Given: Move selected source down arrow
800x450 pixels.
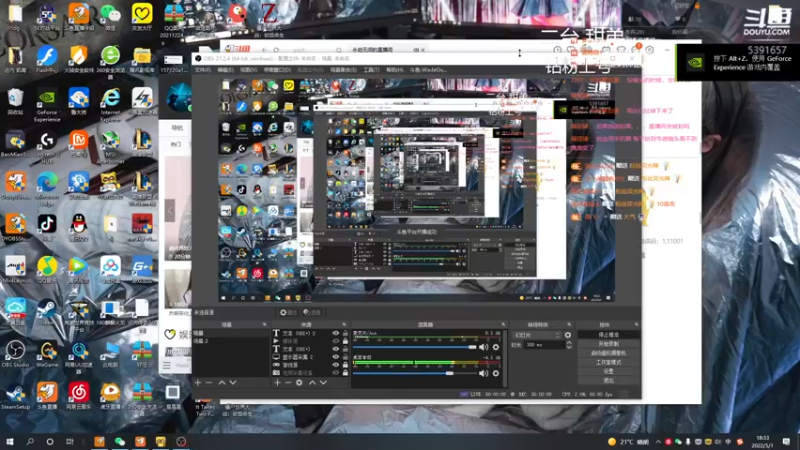Looking at the screenshot, I should pyautogui.click(x=323, y=383).
